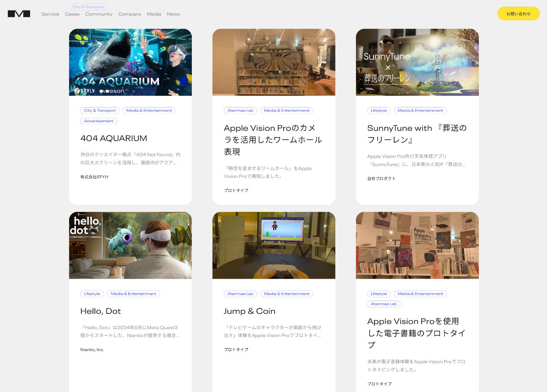Click the yellow お問い合わせ contact button

pyautogui.click(x=518, y=14)
